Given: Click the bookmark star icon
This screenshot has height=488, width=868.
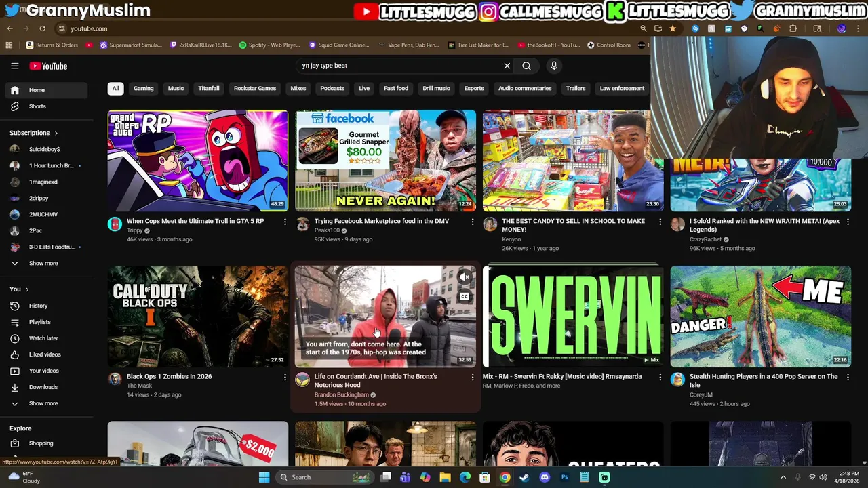Looking at the screenshot, I should (672, 28).
